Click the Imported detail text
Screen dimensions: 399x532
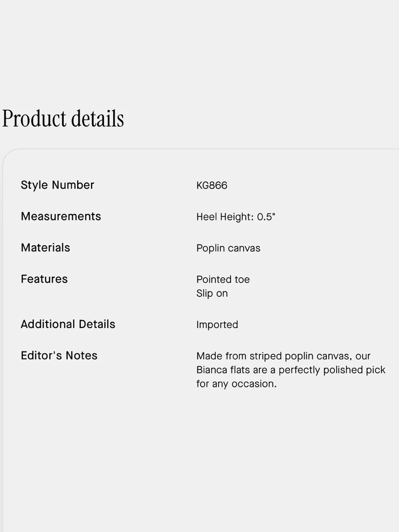click(x=217, y=325)
